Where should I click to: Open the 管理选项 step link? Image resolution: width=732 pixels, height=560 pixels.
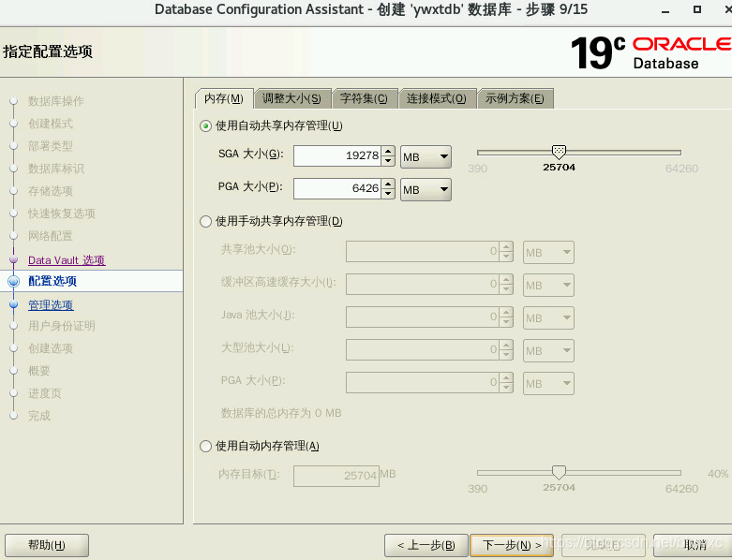pyautogui.click(x=51, y=305)
